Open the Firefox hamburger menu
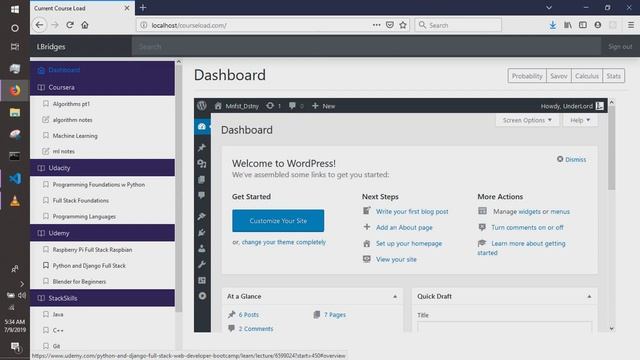The width and height of the screenshot is (640, 360). (631, 25)
